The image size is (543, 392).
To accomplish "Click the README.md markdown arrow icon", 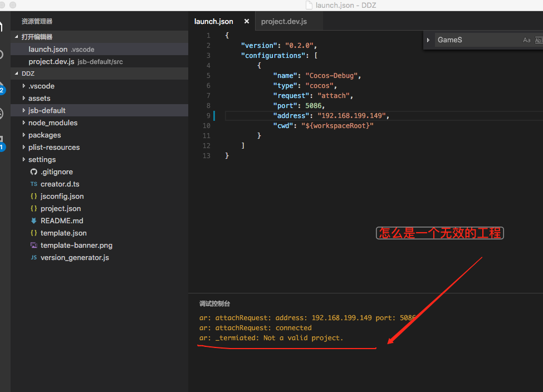I will 33,220.
